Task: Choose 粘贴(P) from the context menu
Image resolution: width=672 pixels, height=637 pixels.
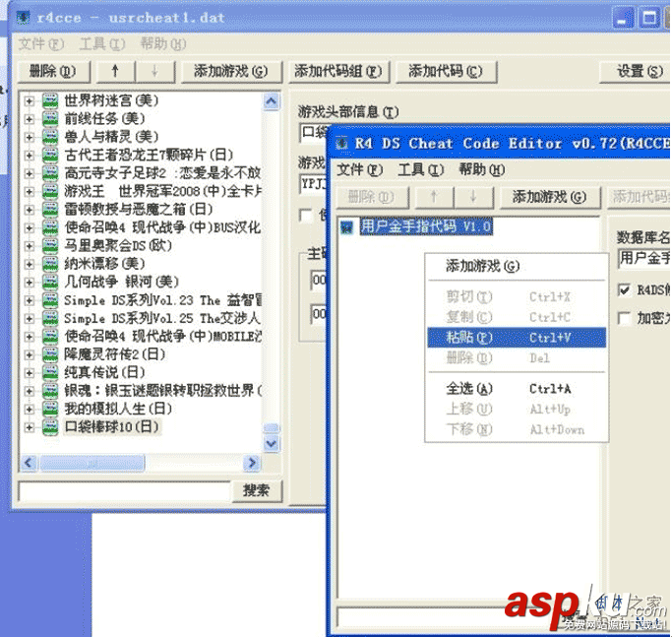Action: coord(517,338)
